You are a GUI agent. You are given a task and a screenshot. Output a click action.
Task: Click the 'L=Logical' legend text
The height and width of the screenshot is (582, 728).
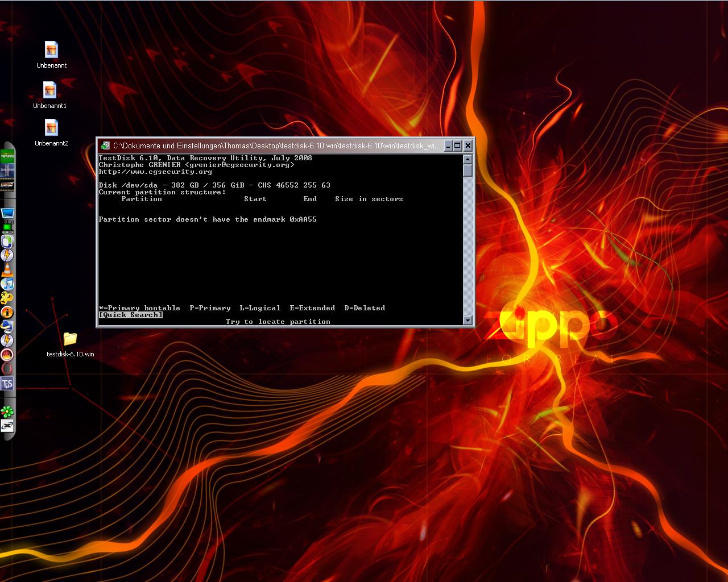pyautogui.click(x=260, y=308)
